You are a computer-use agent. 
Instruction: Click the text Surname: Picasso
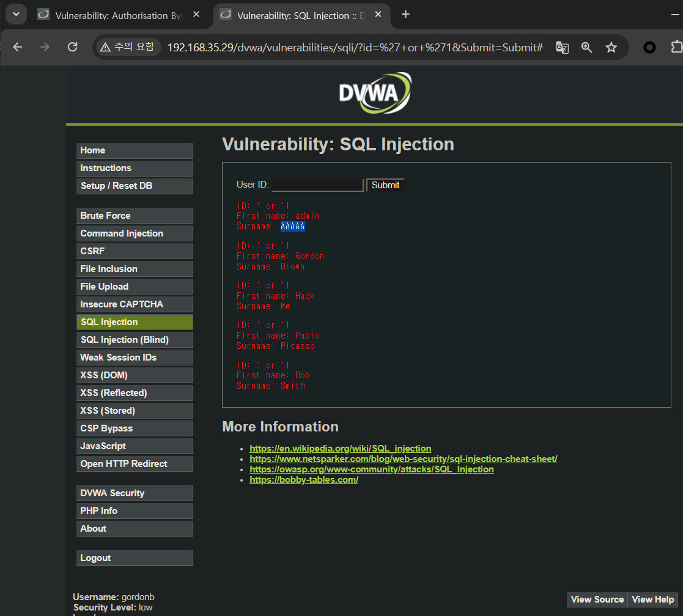(276, 346)
